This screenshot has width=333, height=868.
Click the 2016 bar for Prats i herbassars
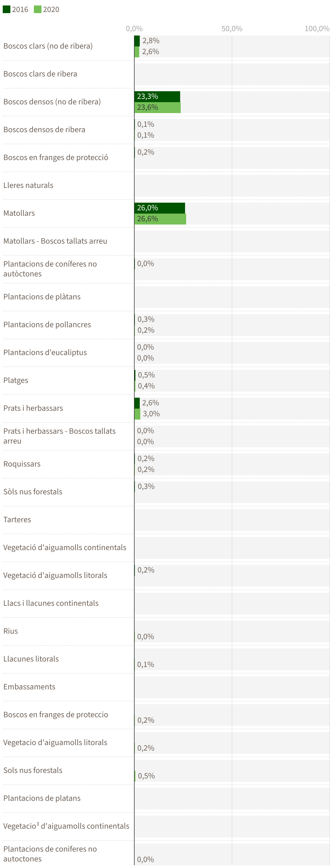pyautogui.click(x=137, y=403)
